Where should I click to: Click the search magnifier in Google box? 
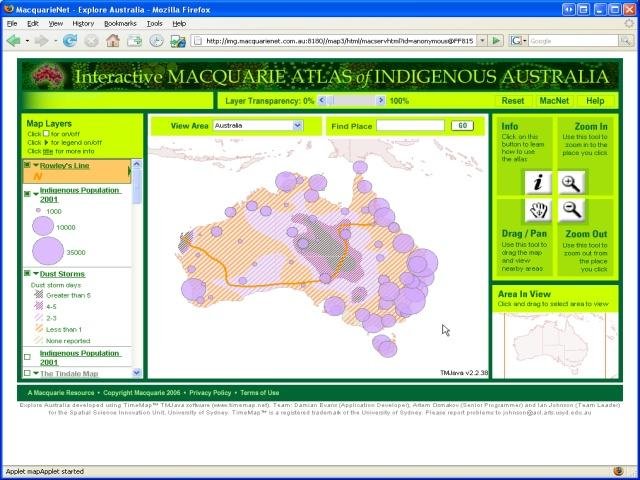click(625, 41)
